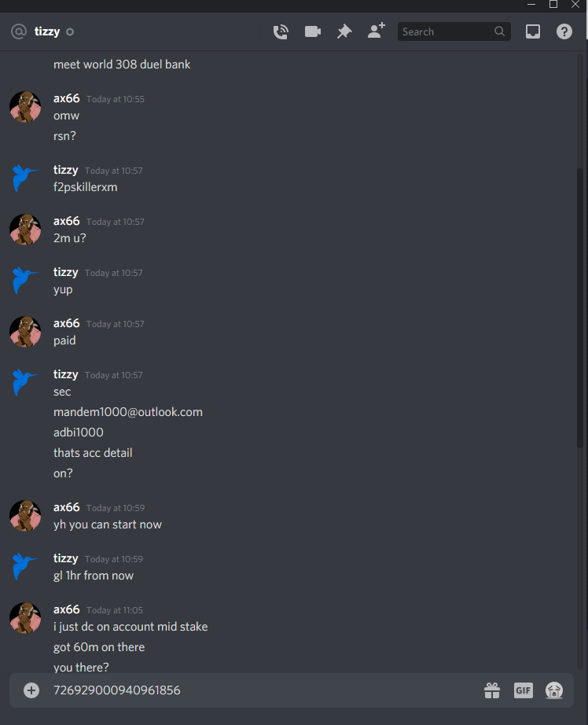Click ax66's avatar at 11:05

pos(25,618)
